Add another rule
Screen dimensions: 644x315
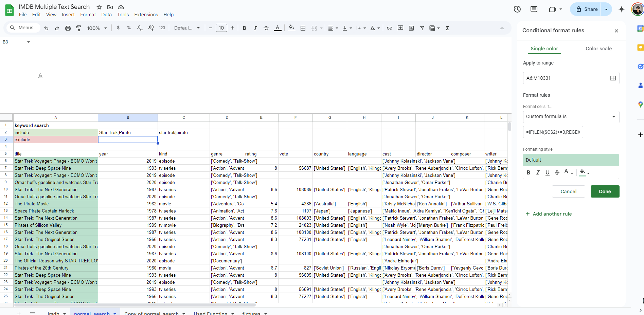point(549,214)
